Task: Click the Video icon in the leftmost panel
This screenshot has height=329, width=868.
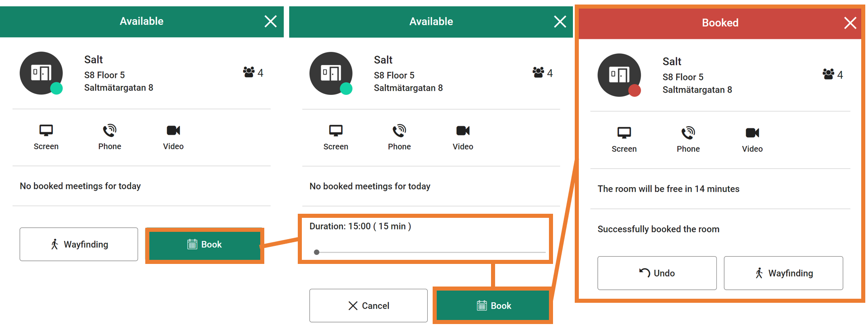Action: tap(173, 131)
